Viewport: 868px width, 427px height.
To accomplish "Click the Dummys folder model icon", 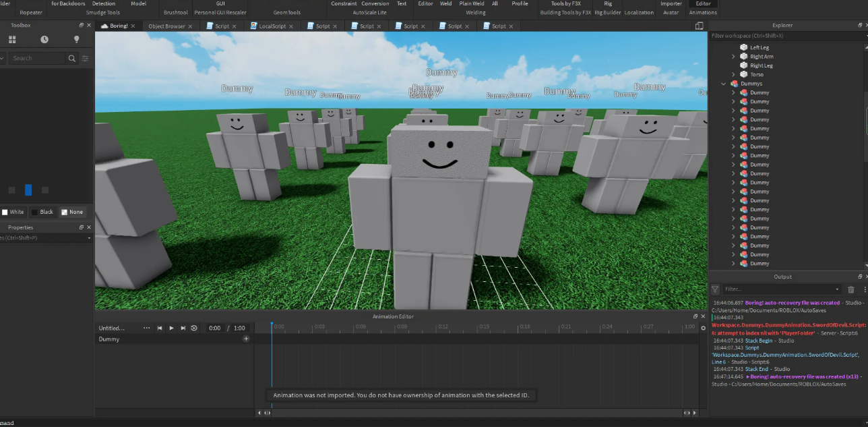I will click(735, 84).
